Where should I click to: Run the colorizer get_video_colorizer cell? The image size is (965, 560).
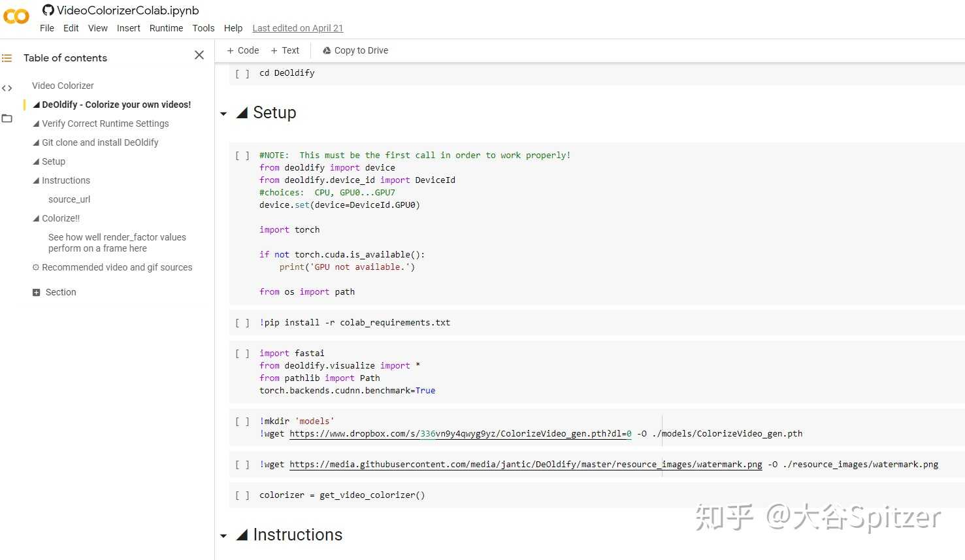(242, 495)
